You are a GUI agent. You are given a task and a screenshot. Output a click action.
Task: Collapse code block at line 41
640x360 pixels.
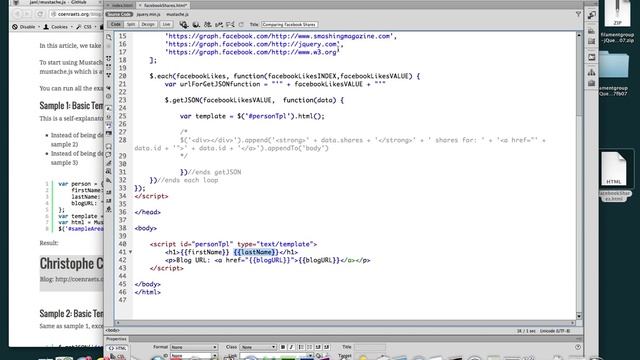[130, 252]
